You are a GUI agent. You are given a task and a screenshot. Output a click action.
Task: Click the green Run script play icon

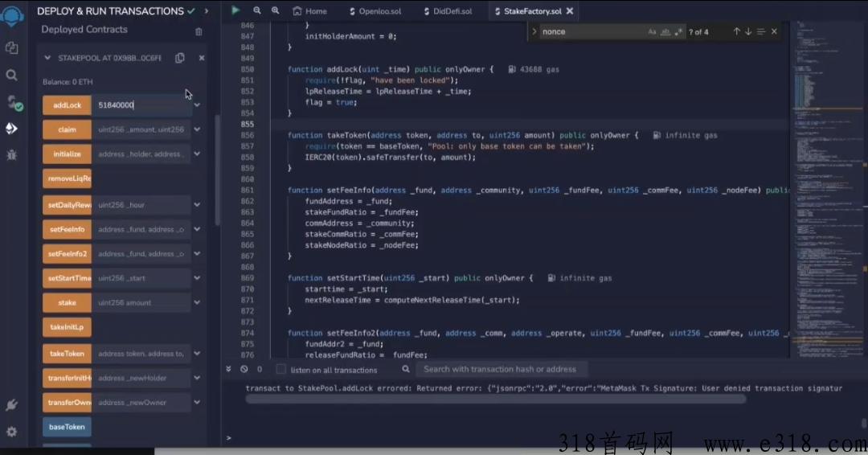[235, 10]
